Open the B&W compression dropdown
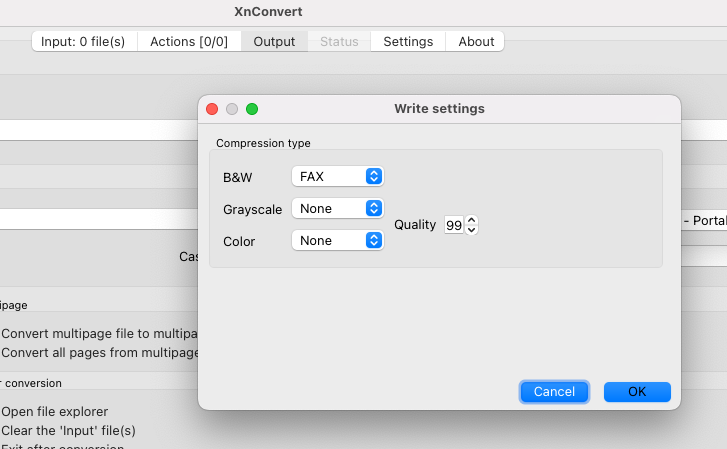This screenshot has width=727, height=449. pyautogui.click(x=338, y=176)
